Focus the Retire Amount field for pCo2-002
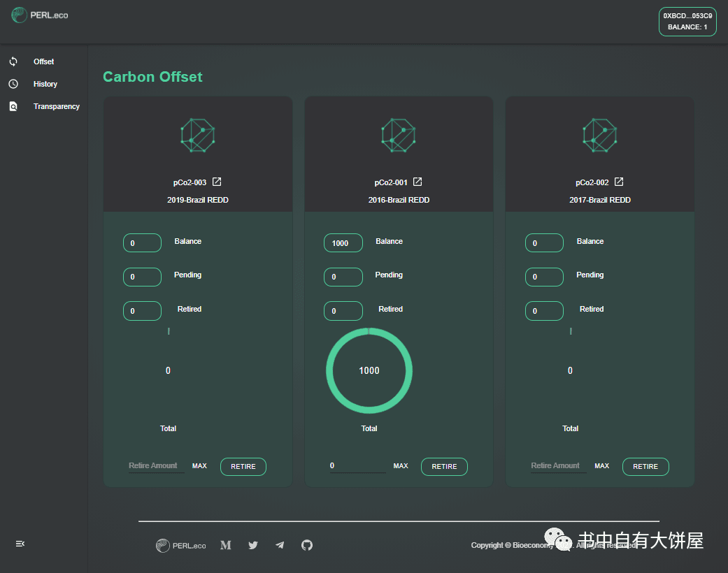The height and width of the screenshot is (573, 728). [558, 466]
